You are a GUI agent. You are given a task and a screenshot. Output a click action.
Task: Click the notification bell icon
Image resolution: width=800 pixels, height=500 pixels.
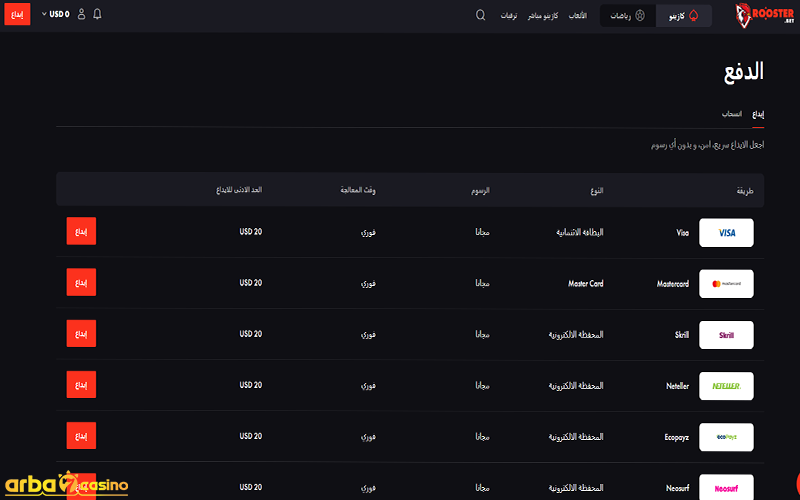(97, 15)
